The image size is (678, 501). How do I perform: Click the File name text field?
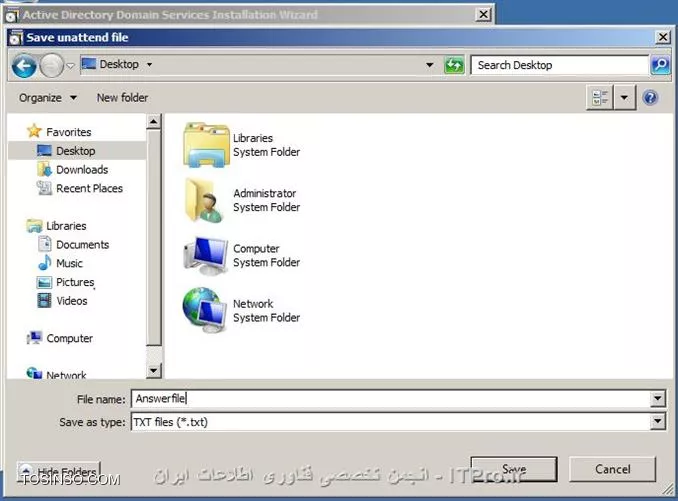pyautogui.click(x=390, y=399)
